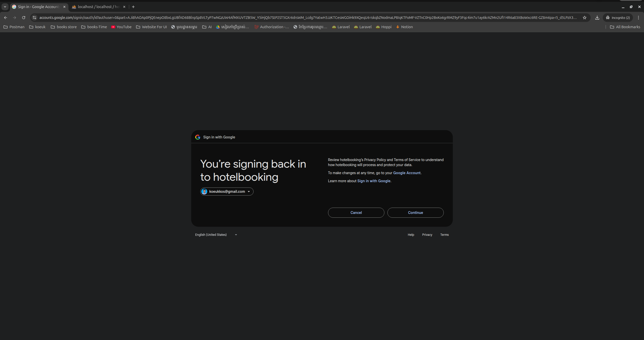Open the Notion bookmark

click(404, 27)
